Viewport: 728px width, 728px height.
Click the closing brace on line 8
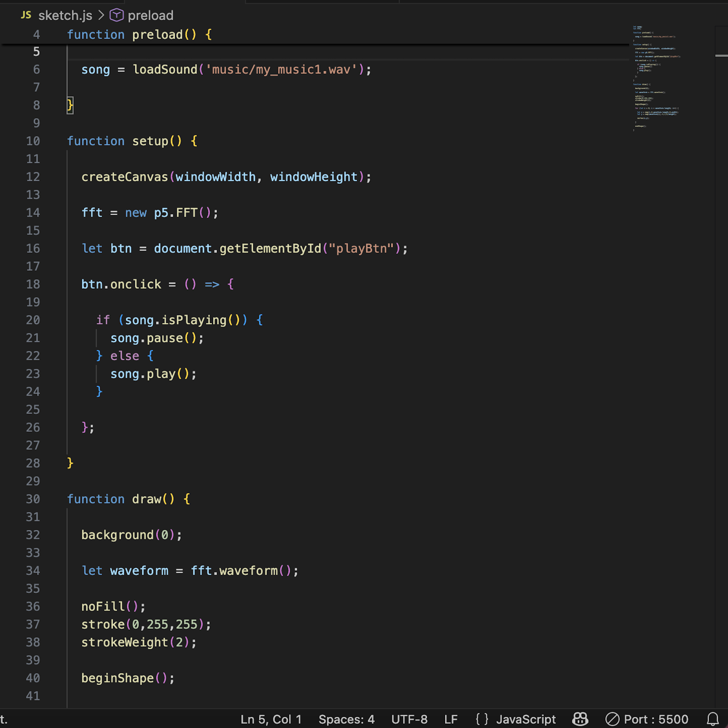tap(70, 105)
